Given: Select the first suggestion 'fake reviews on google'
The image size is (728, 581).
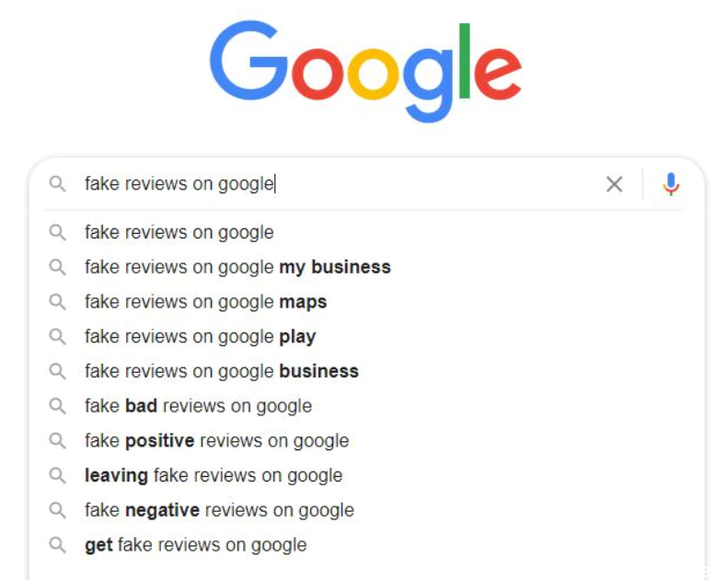Looking at the screenshot, I should click(367, 232).
